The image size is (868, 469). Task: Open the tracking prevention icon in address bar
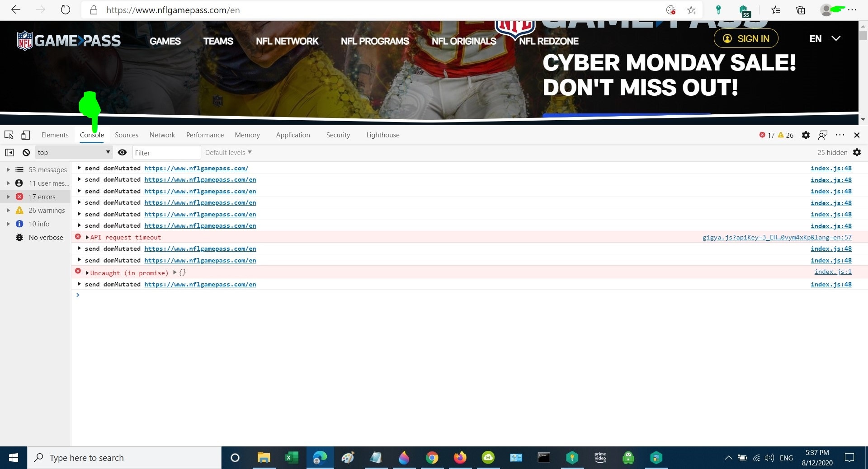click(x=671, y=10)
